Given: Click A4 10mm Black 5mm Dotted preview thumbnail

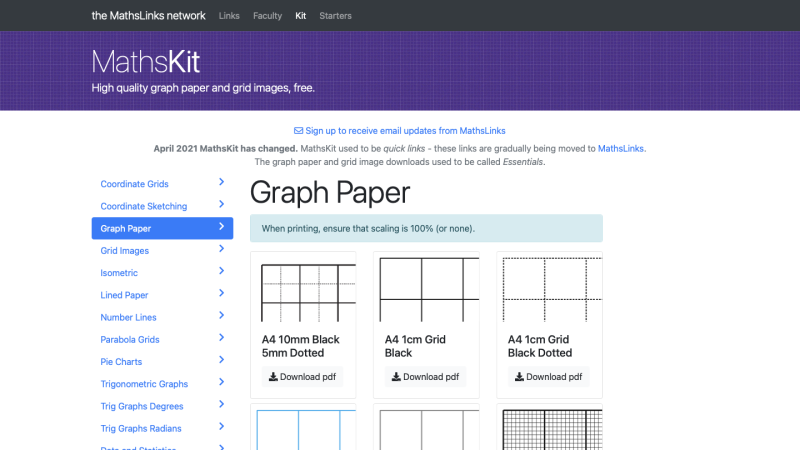Looking at the screenshot, I should pyautogui.click(x=303, y=289).
